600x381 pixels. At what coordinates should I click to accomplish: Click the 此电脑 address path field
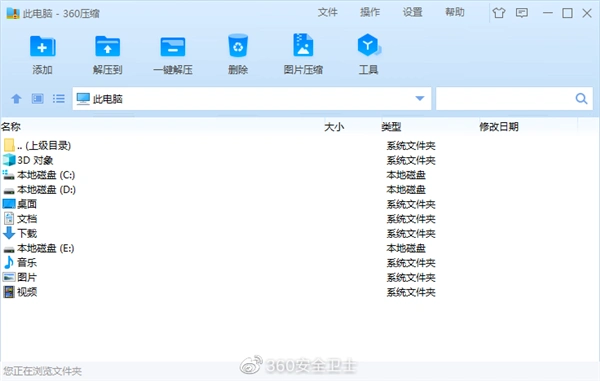click(x=253, y=99)
